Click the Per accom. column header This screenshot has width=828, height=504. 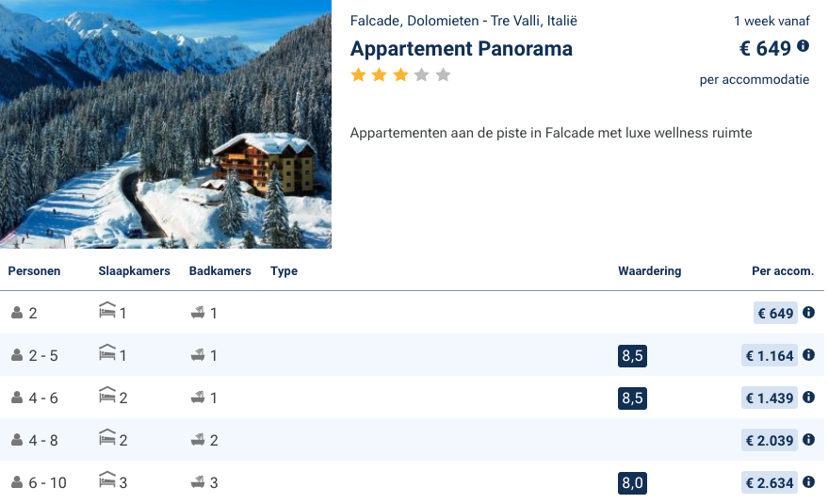(x=782, y=271)
